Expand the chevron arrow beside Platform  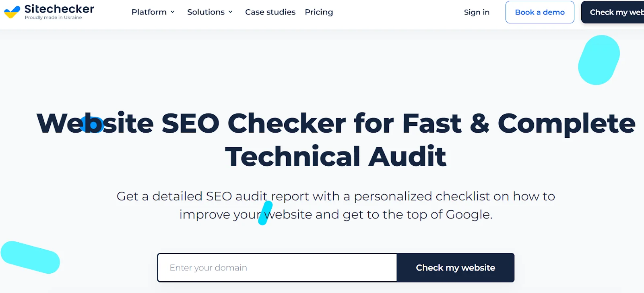(x=173, y=12)
